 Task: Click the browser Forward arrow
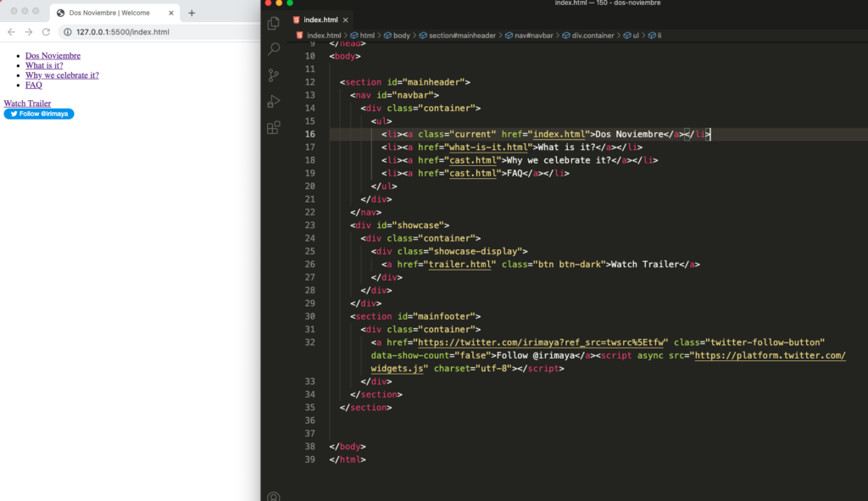coord(29,32)
